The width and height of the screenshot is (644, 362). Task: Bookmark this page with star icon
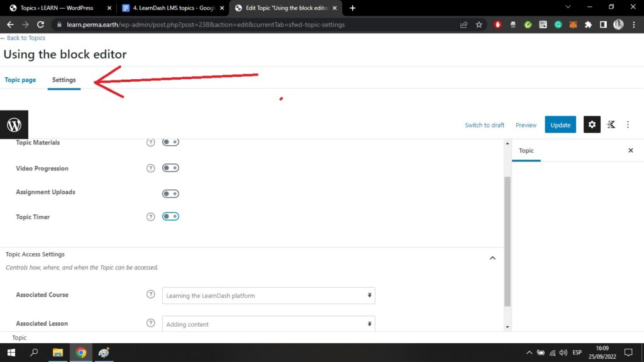click(x=479, y=25)
